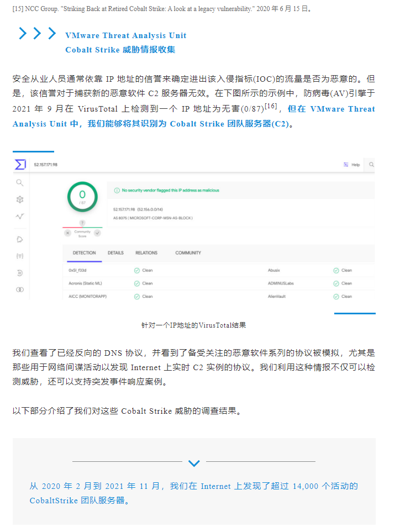The image size is (400, 532).
Task: Click the VirusTotal sigma logo
Action: pos(20,165)
